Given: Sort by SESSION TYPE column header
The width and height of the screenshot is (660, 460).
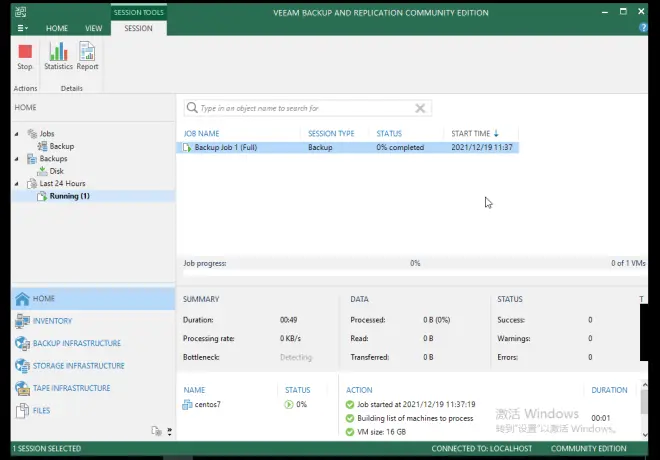Looking at the screenshot, I should (331, 133).
